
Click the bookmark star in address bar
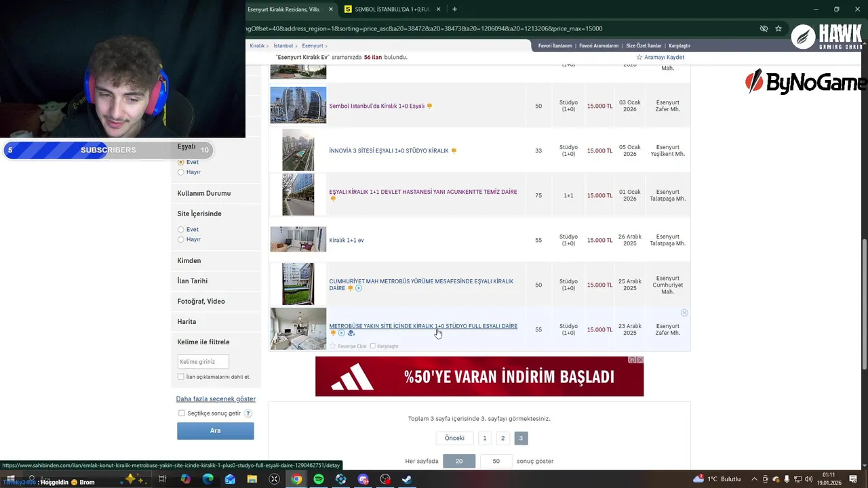(x=778, y=28)
